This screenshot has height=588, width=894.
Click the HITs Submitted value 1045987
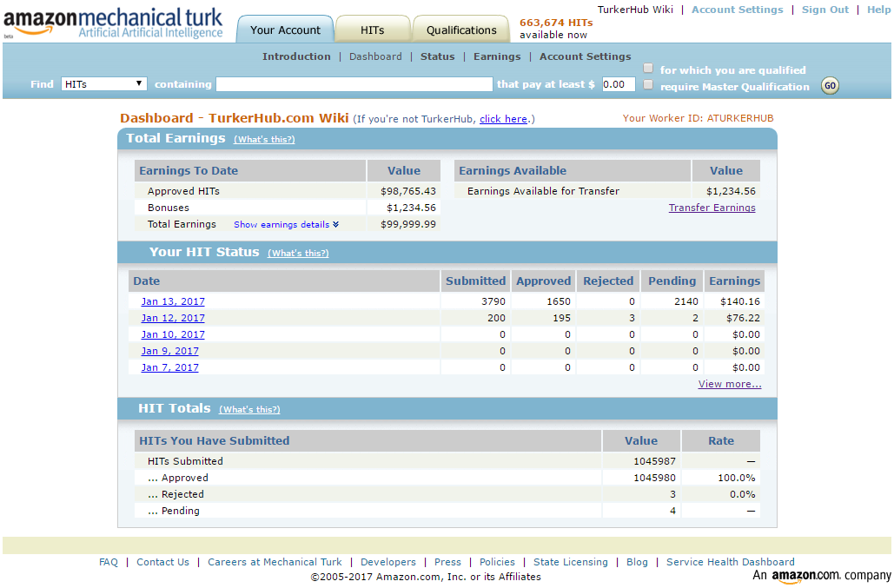[654, 461]
